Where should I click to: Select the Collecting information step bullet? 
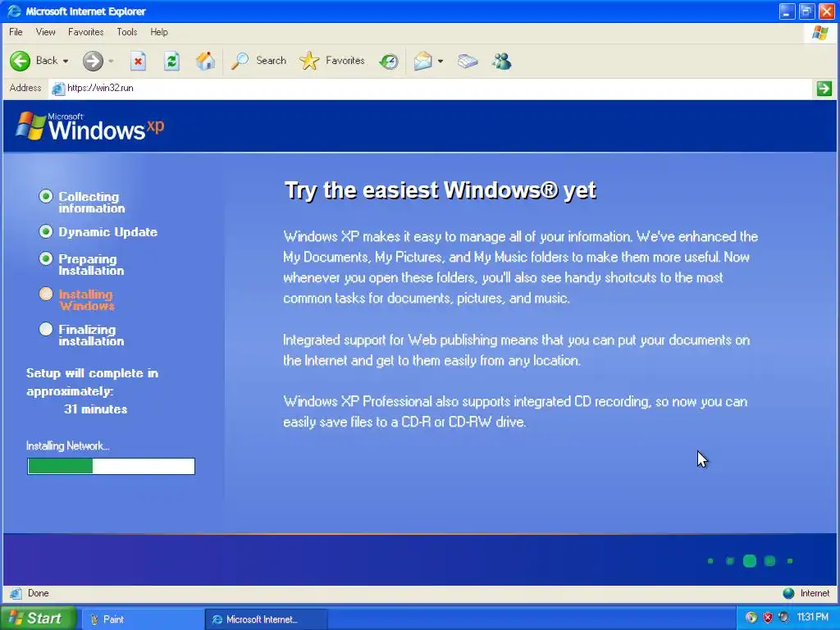point(46,197)
